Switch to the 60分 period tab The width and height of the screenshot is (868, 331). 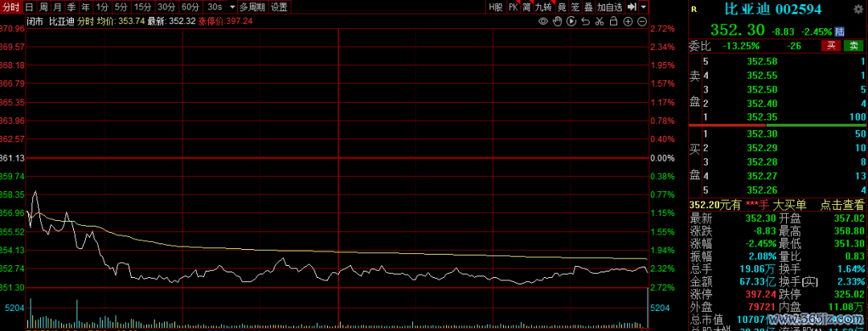pyautogui.click(x=190, y=6)
